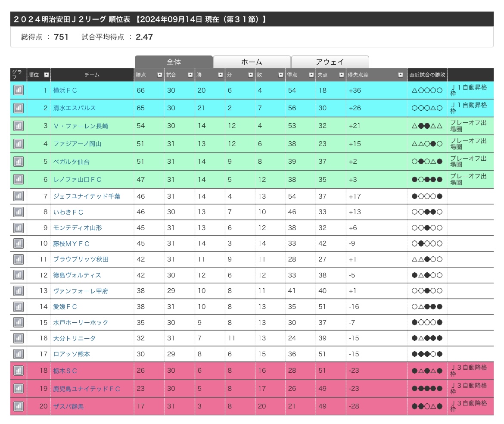
Task: Open team link いわきFC
Action: [68, 212]
